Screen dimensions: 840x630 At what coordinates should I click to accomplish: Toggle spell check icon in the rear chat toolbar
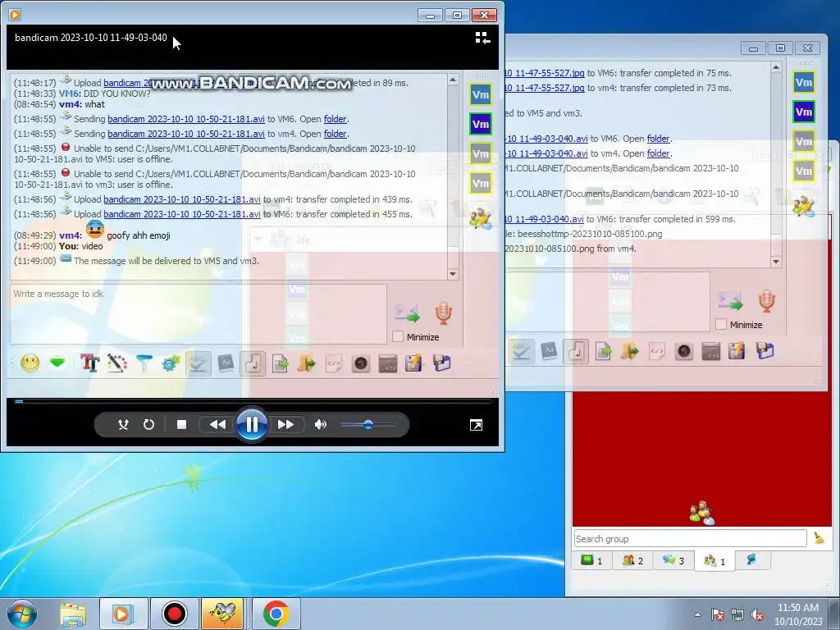[521, 351]
